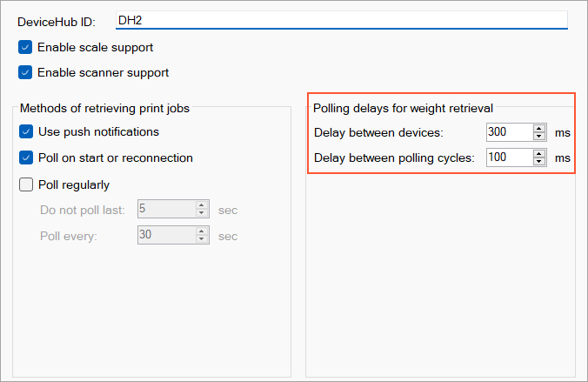Image resolution: width=588 pixels, height=382 pixels.
Task: Disable the Enable scale support checkbox
Action: click(x=25, y=47)
